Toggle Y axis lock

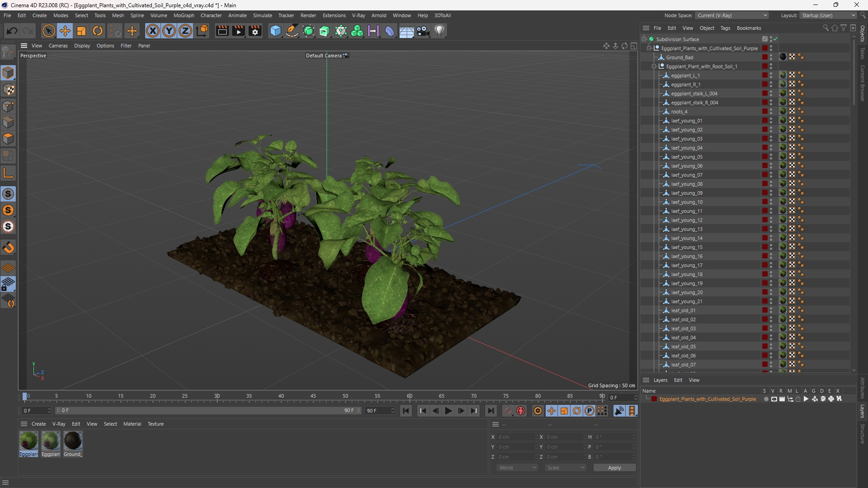tap(169, 31)
